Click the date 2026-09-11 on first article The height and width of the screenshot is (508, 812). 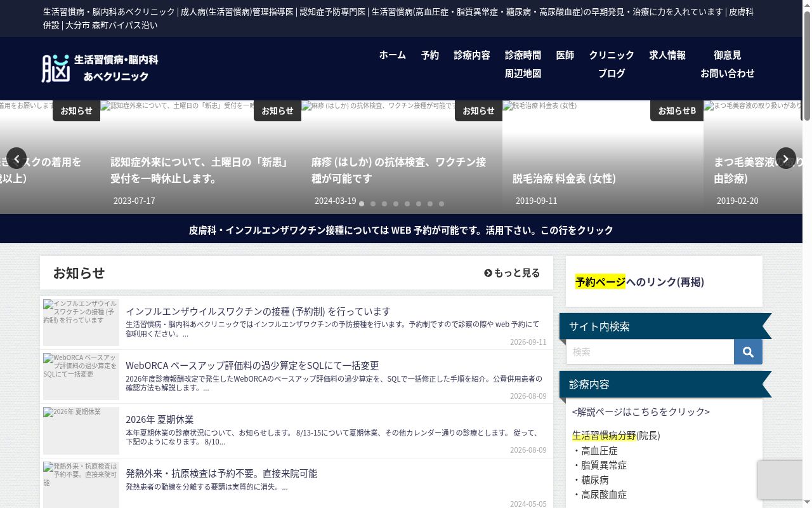click(x=528, y=342)
